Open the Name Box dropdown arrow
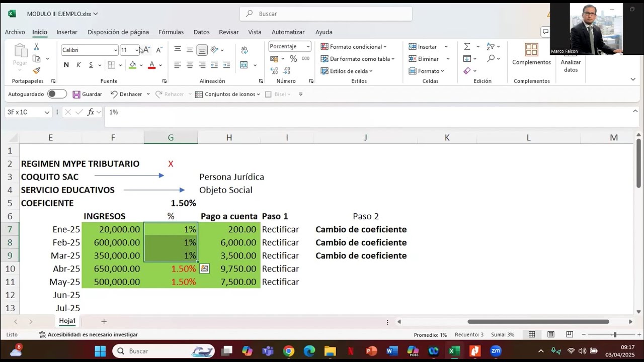This screenshot has width=644, height=362. 47,112
